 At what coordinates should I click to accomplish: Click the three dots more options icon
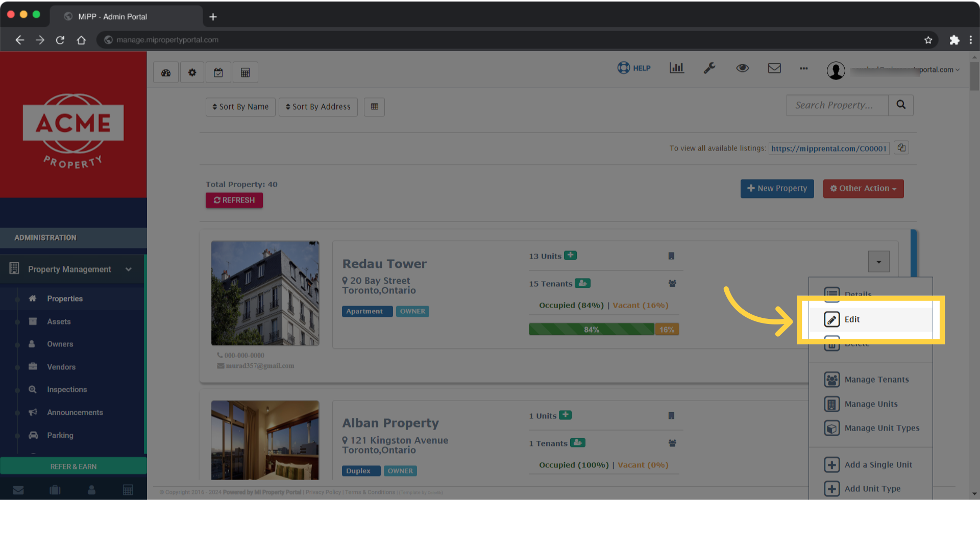804,68
